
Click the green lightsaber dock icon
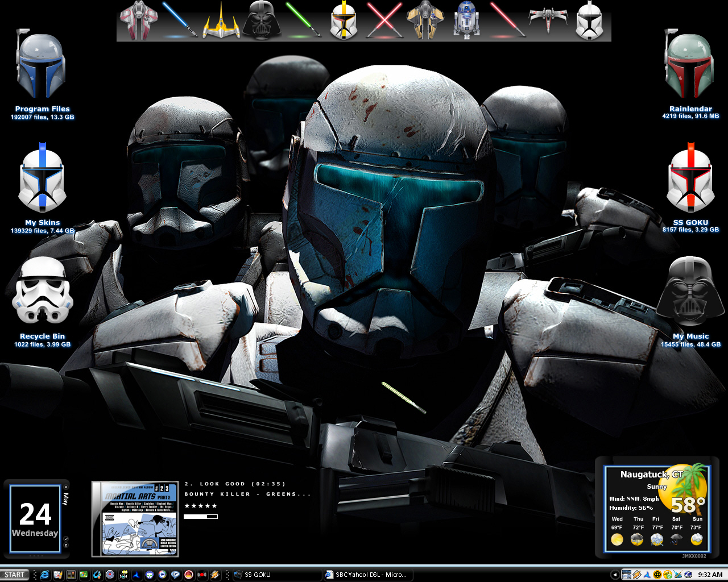pyautogui.click(x=303, y=21)
